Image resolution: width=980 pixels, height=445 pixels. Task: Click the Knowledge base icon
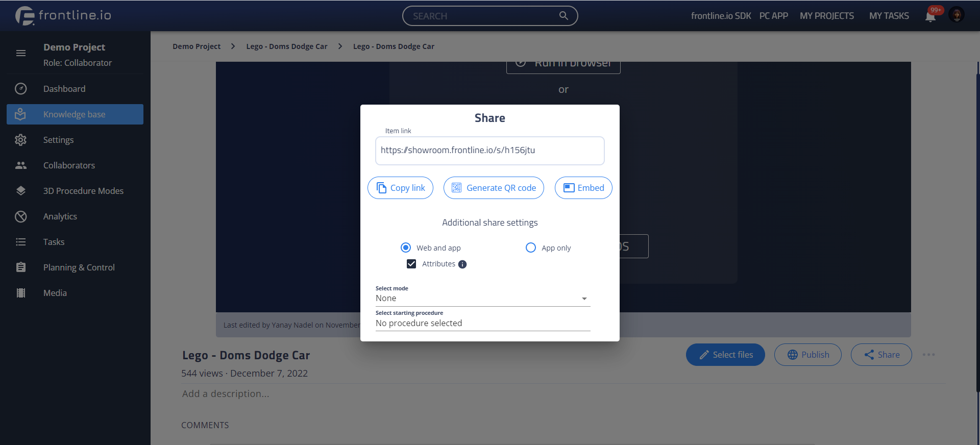(x=20, y=114)
